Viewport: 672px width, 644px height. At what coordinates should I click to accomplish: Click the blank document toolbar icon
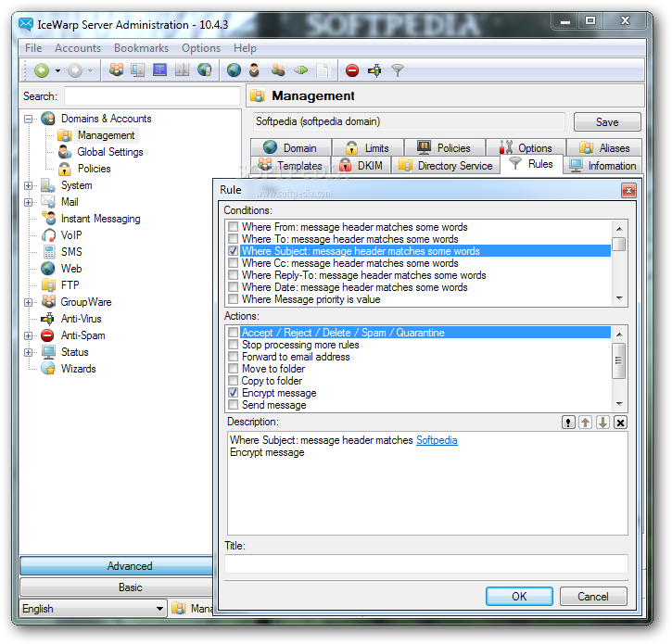pos(323,69)
